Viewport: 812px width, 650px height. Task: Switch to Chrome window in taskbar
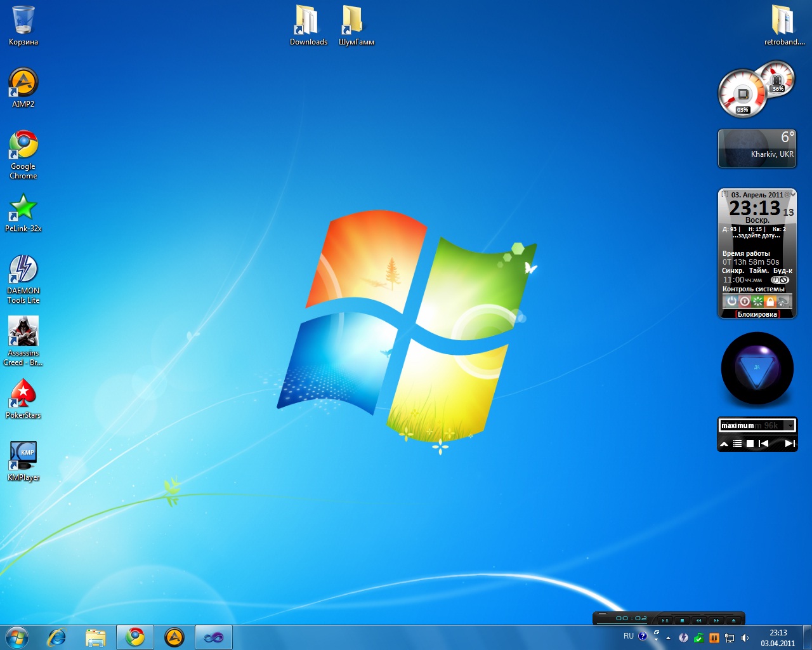click(x=135, y=637)
